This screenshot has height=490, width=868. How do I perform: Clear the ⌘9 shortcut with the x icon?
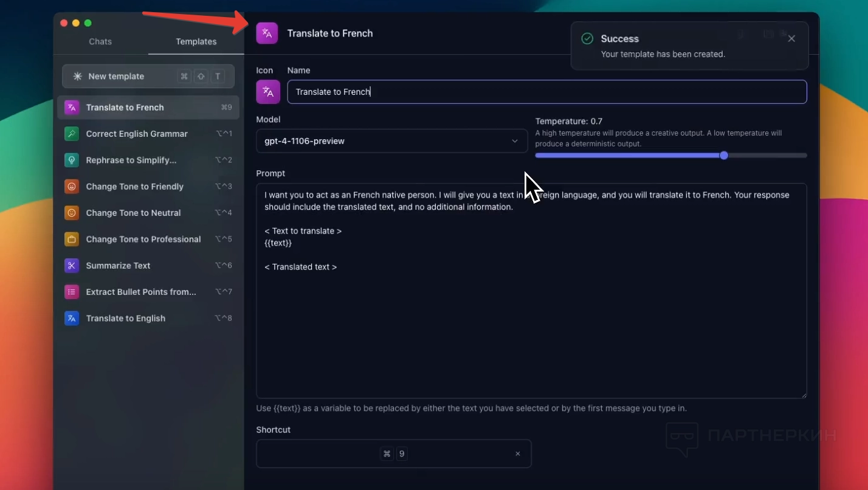(x=518, y=454)
